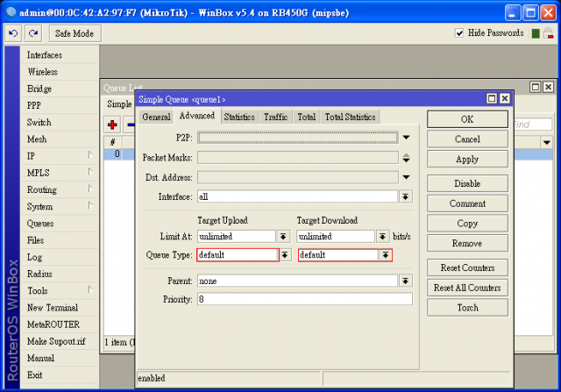Open PPP in the sidebar menu
Viewport: 561px width, 392px height.
(x=34, y=105)
